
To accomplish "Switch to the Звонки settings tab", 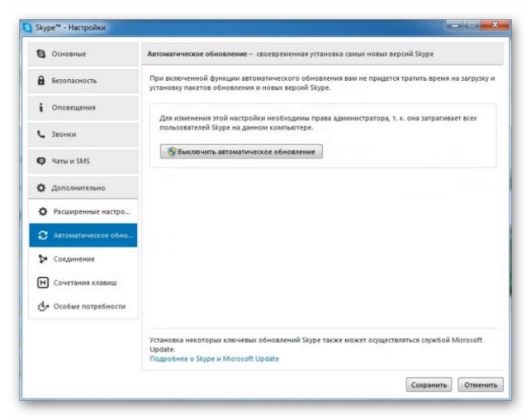I will pyautogui.click(x=83, y=134).
